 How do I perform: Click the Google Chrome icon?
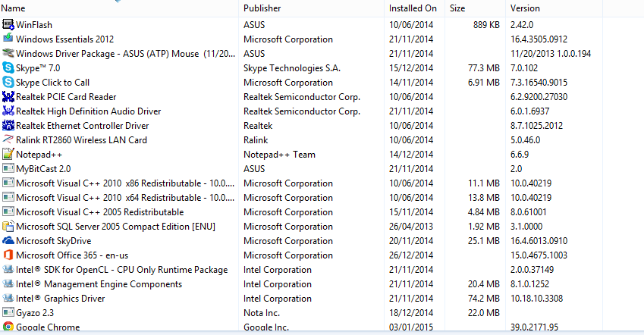click(x=8, y=327)
